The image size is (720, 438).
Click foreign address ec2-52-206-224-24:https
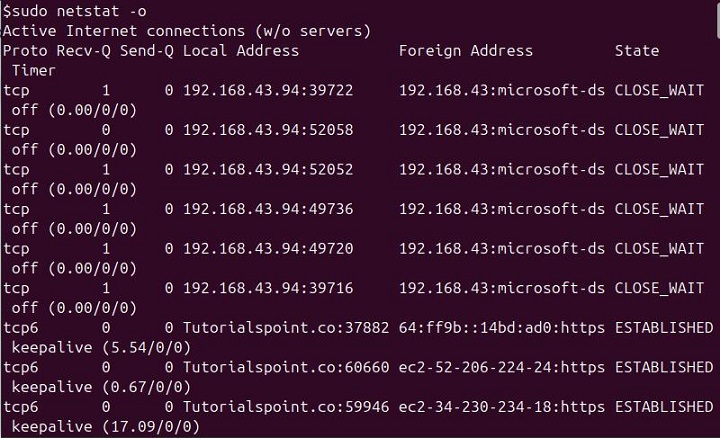point(501,368)
